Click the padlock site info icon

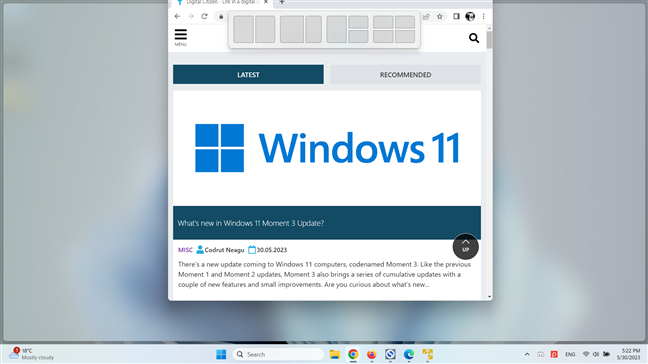(x=221, y=17)
